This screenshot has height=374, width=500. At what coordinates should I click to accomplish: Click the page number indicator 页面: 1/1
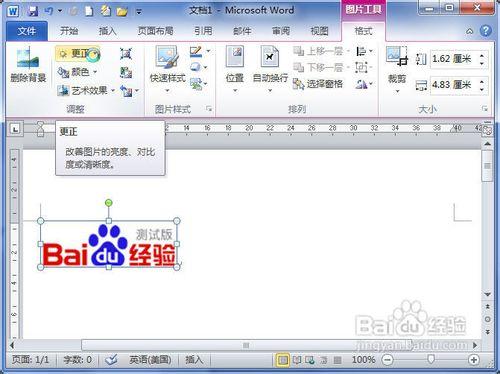pos(30,360)
